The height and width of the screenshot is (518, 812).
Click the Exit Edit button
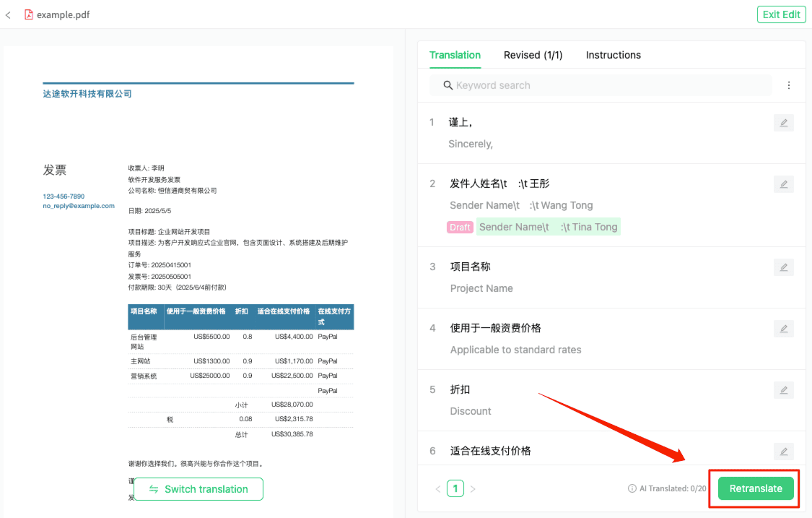click(x=781, y=14)
